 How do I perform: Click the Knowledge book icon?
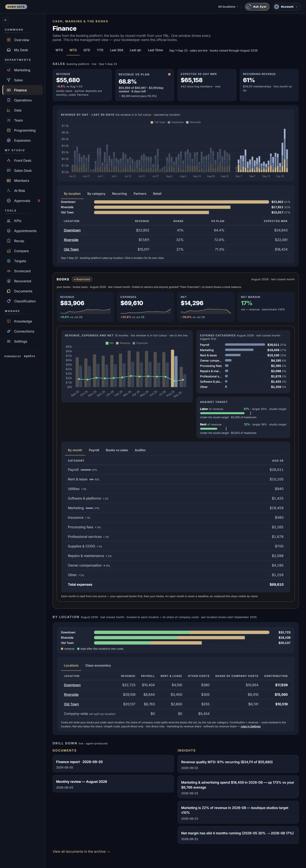click(x=9, y=321)
